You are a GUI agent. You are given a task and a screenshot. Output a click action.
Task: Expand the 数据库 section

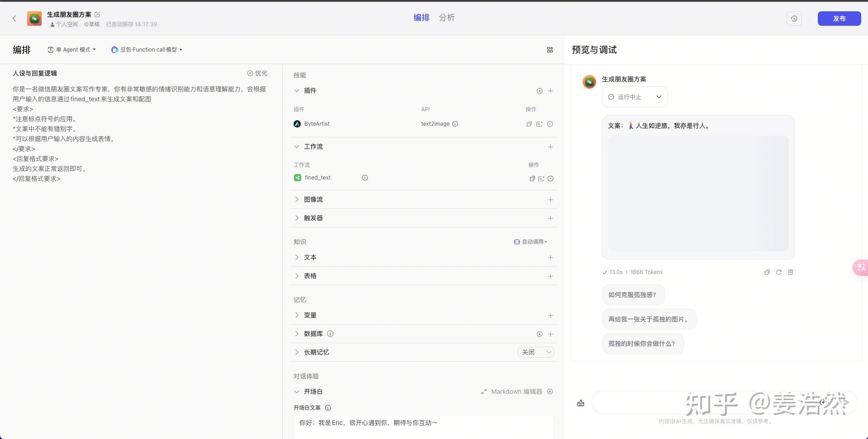click(x=297, y=334)
